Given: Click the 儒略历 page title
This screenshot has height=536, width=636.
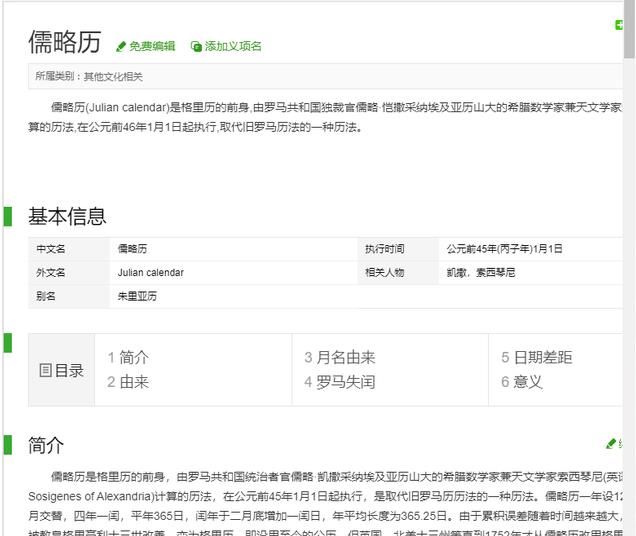Looking at the screenshot, I should 64,42.
